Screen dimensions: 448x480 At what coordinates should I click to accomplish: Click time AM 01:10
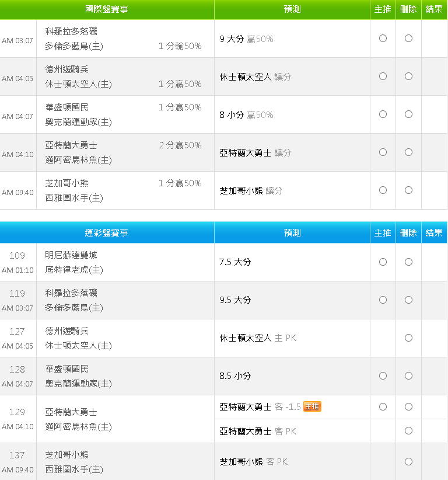click(x=17, y=270)
